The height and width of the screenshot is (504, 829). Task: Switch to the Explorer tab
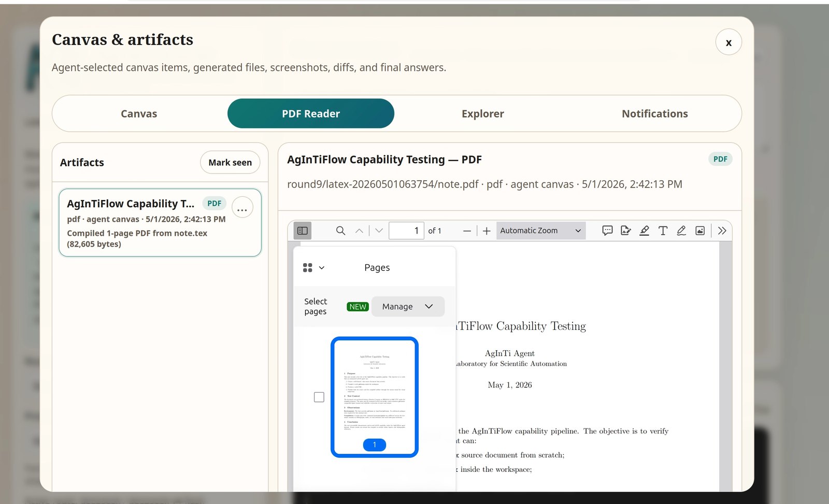click(x=483, y=113)
